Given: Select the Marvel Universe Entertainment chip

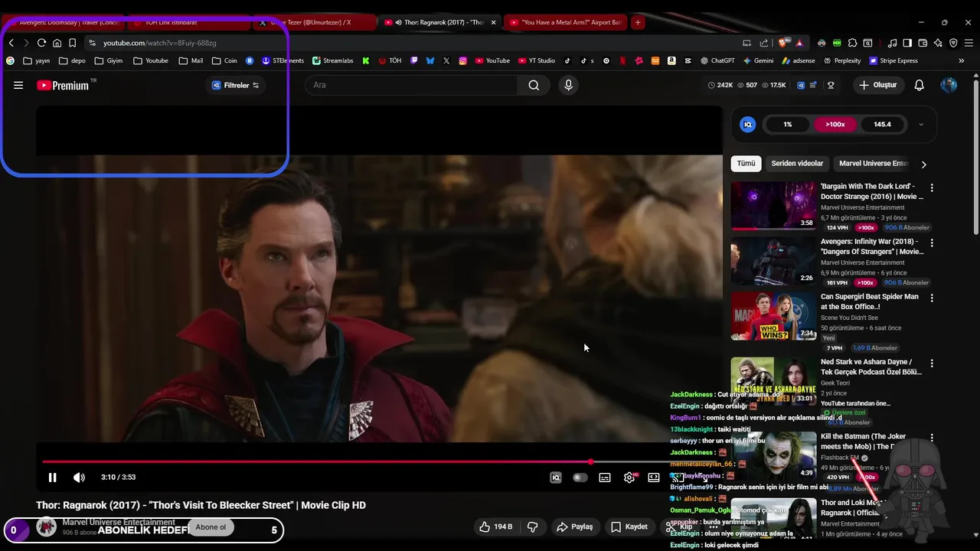Looking at the screenshot, I should 873,163.
